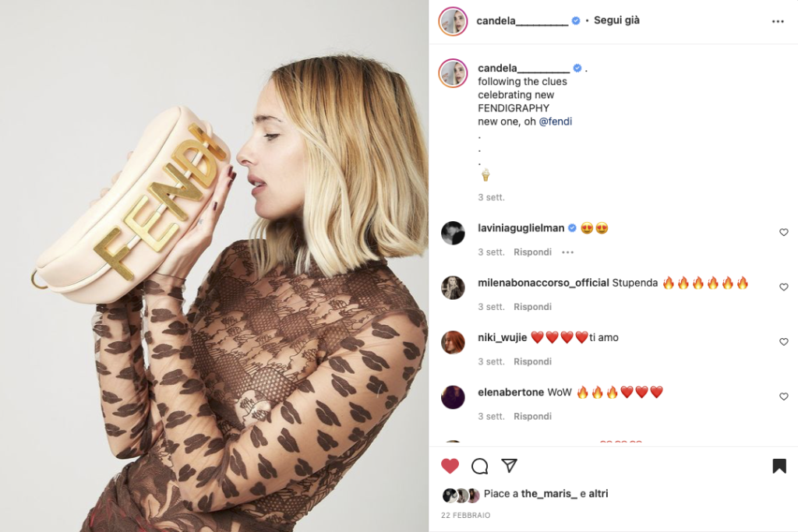
Task: View likes list via 'altri' link
Action: [598, 493]
